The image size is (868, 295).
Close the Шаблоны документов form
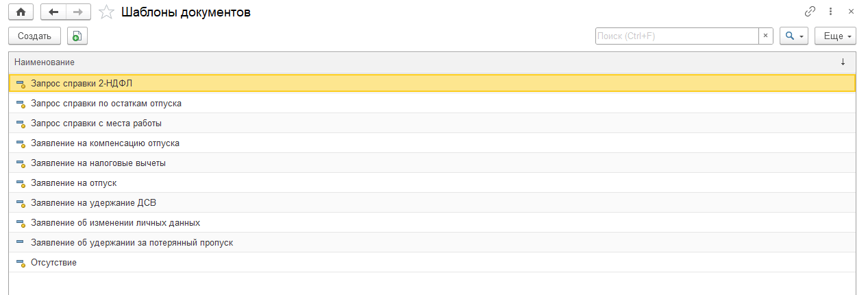tap(851, 12)
